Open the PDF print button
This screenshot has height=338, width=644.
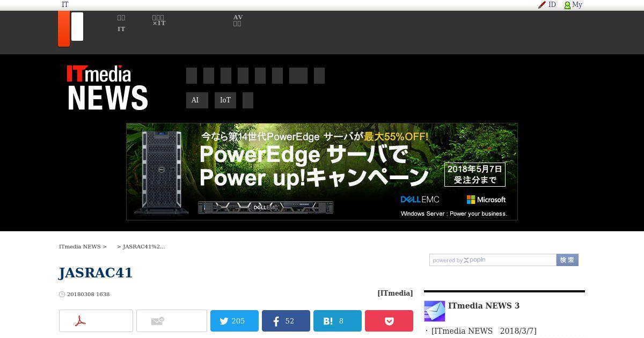coord(96,321)
